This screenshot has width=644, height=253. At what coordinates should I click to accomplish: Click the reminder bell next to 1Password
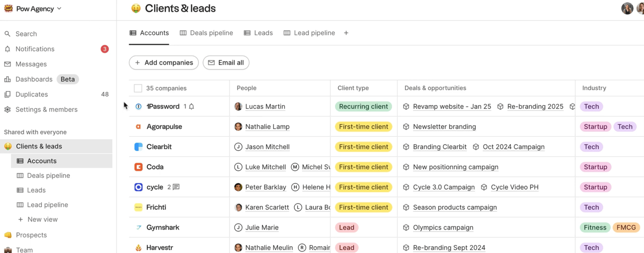(191, 106)
